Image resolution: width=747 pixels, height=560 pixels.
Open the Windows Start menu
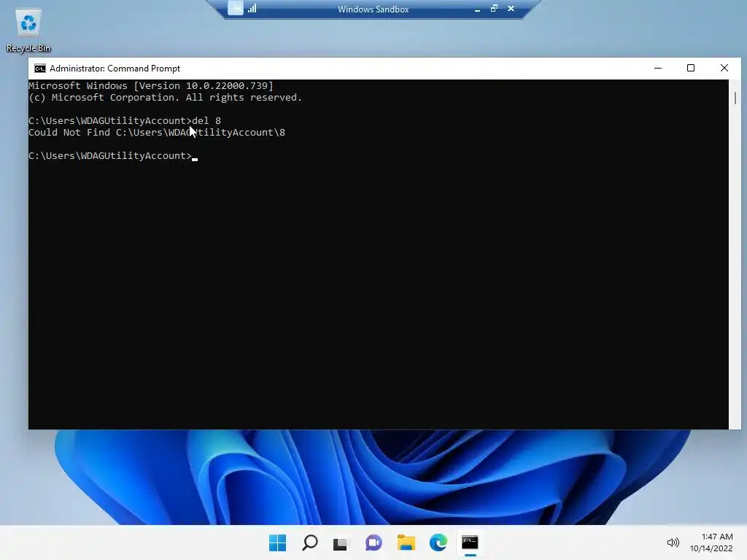coord(277,542)
